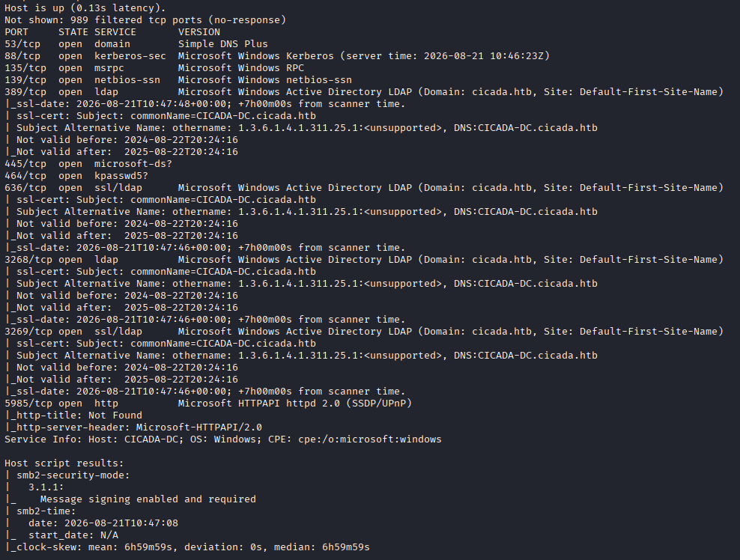Click the 3269/tcp ssl/ldap line
Viewport: 740px width, 560px height.
click(364, 332)
